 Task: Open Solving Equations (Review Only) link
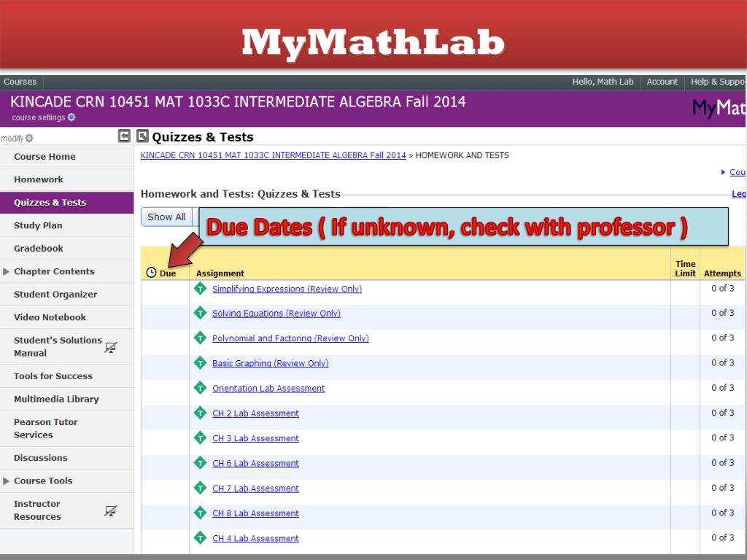tap(276, 314)
